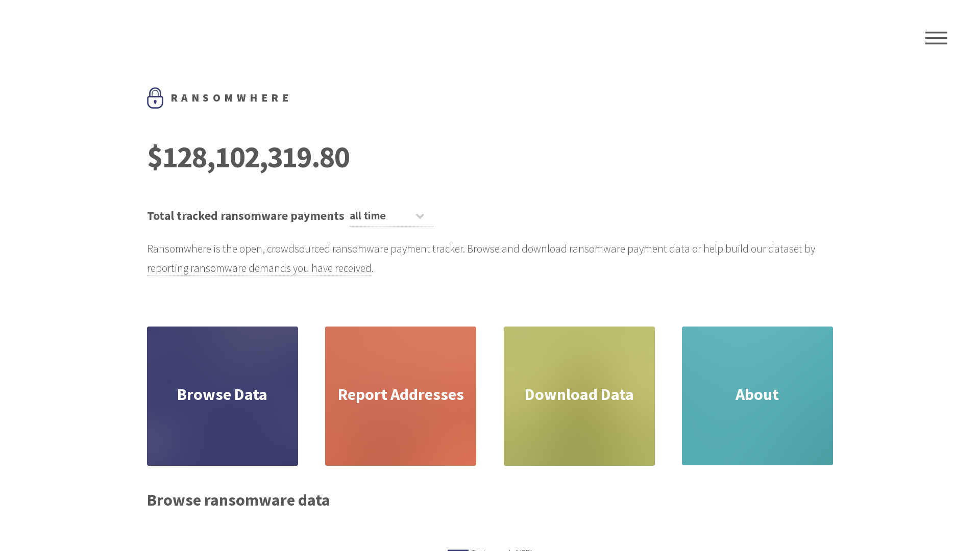Screen dimensions: 980x551
Task: Click the dropdown chevron beside all time
Action: (420, 216)
